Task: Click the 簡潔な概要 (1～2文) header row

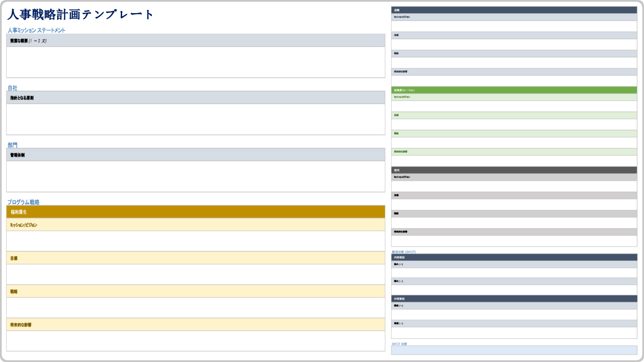Action: coord(196,40)
